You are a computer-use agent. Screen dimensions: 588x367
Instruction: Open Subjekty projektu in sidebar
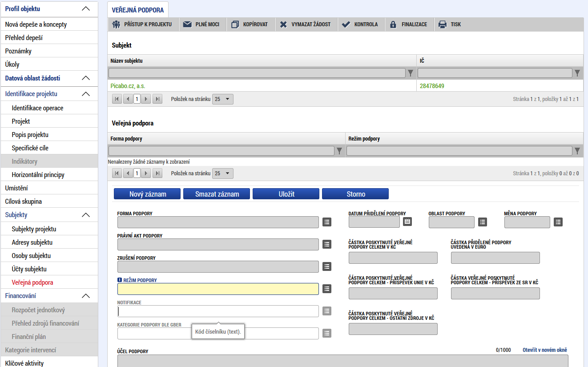(49, 229)
